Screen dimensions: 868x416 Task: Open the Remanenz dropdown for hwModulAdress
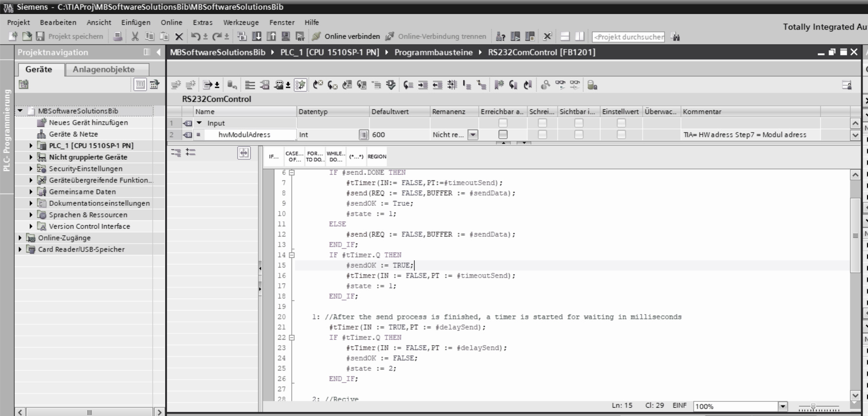click(x=473, y=134)
